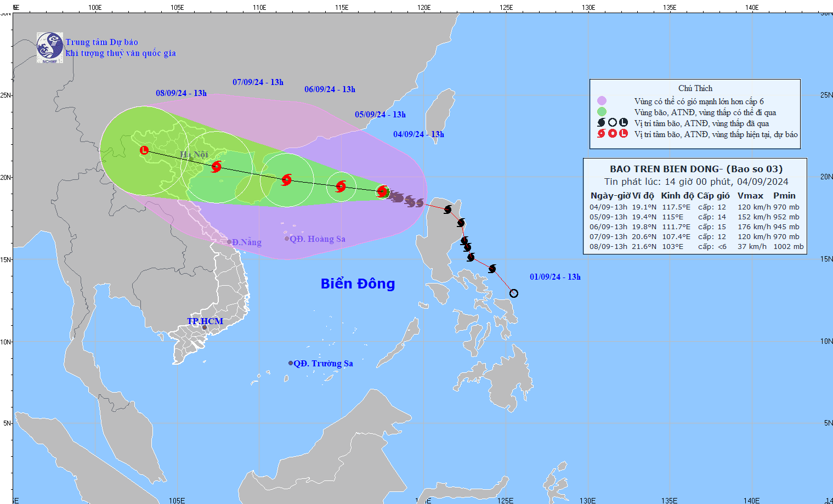Click the '37 km/h' Vmax value

[752, 247]
